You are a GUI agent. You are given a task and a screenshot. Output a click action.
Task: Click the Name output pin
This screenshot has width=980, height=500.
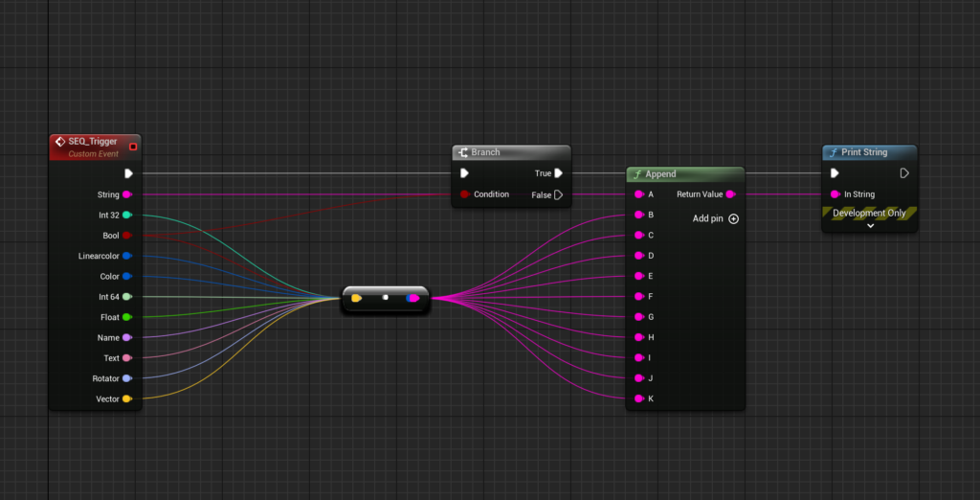click(127, 337)
